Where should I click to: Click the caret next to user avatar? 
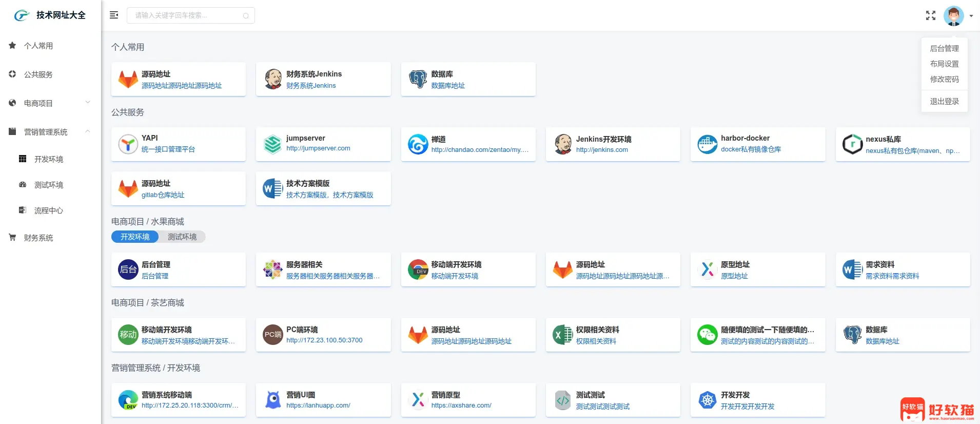971,16
